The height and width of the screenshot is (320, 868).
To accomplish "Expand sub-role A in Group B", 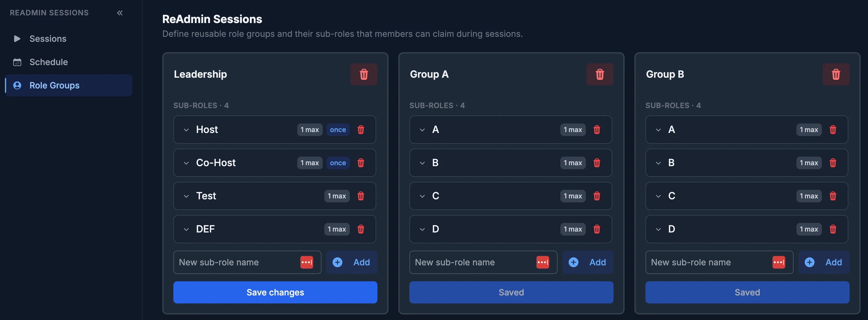I will pyautogui.click(x=658, y=130).
